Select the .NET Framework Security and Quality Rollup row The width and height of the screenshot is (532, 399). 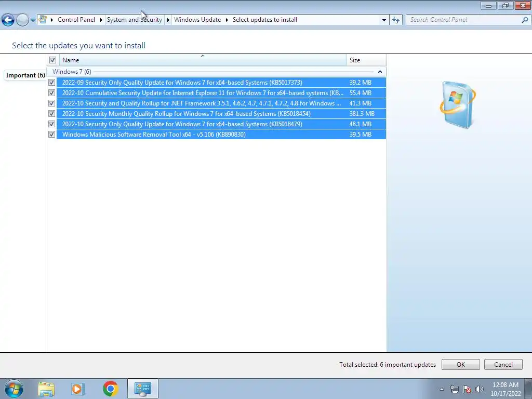point(221,103)
